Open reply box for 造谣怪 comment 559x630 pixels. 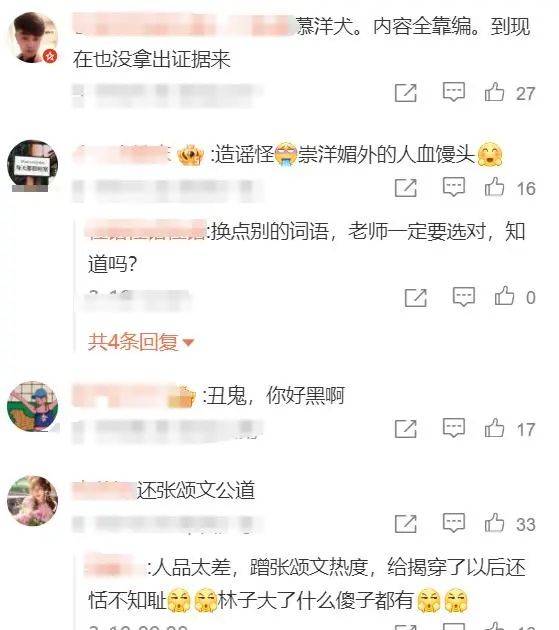pos(454,187)
